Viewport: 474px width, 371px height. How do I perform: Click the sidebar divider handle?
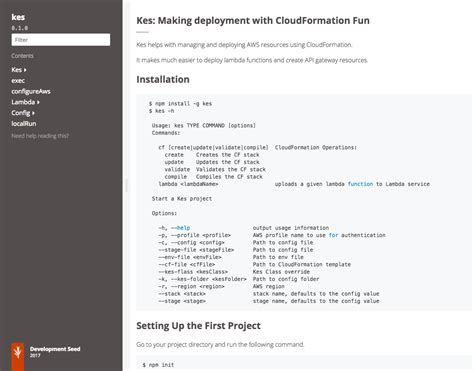click(127, 185)
